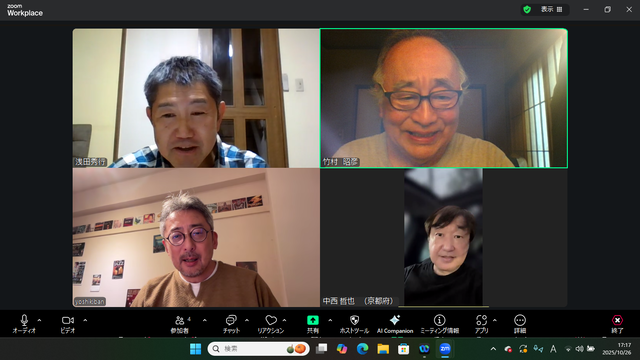Open volume control in system tray

(x=579, y=349)
